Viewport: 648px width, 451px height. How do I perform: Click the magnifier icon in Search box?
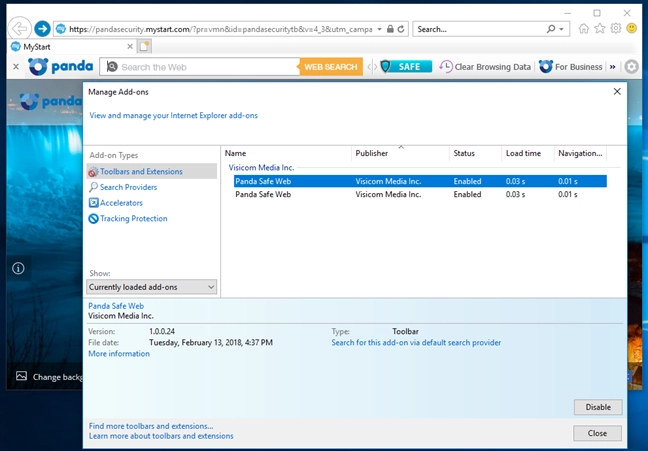(551, 29)
